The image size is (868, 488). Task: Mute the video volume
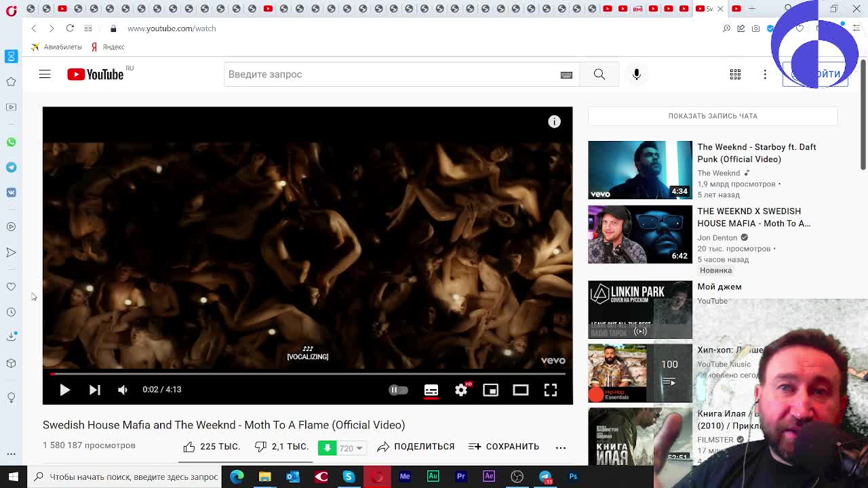pyautogui.click(x=123, y=390)
